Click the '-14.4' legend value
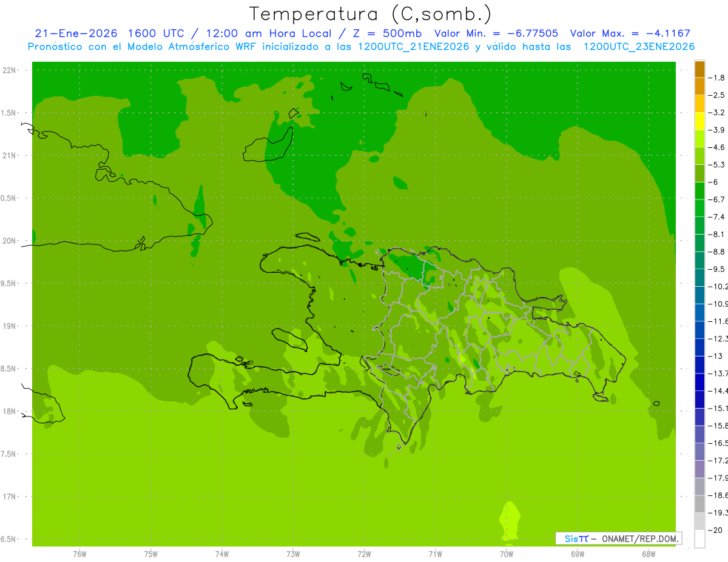 pyautogui.click(x=718, y=390)
